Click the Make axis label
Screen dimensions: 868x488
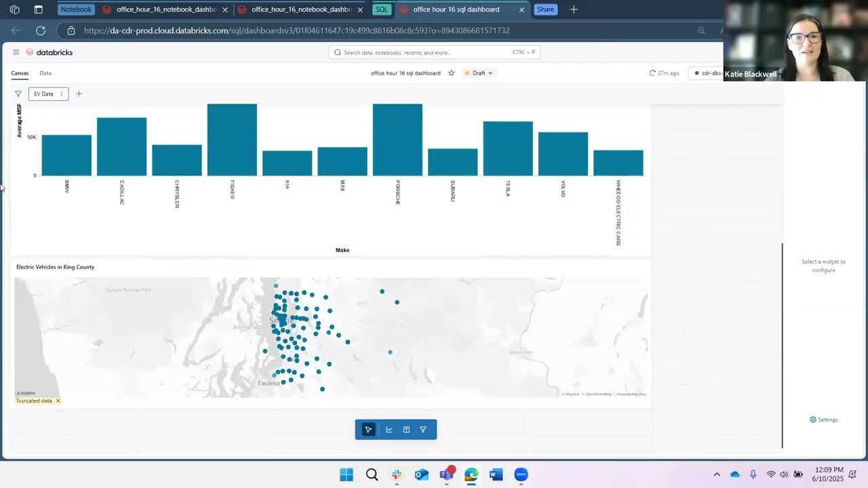coord(342,250)
